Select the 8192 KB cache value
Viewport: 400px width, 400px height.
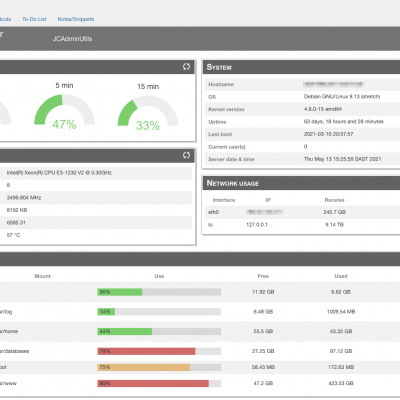tap(17, 210)
